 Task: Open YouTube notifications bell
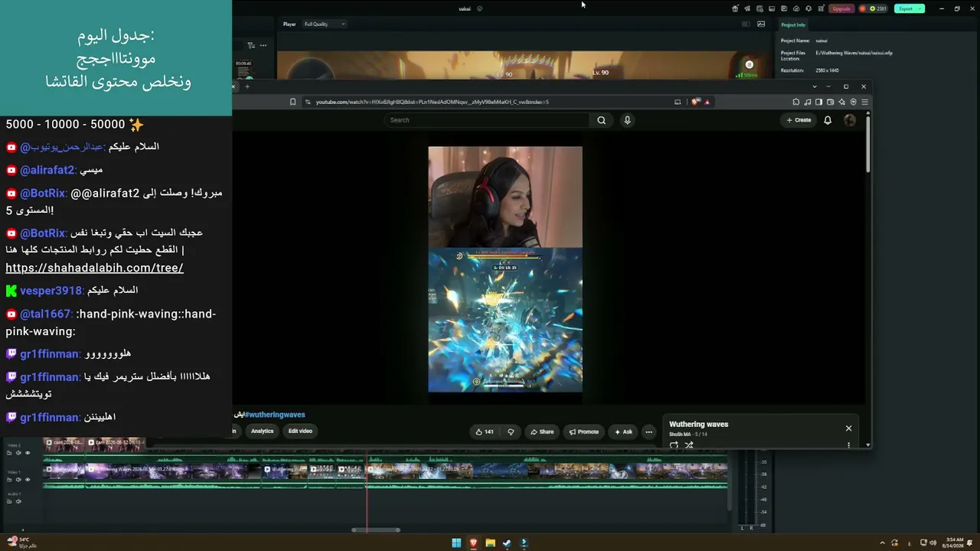[x=827, y=120]
